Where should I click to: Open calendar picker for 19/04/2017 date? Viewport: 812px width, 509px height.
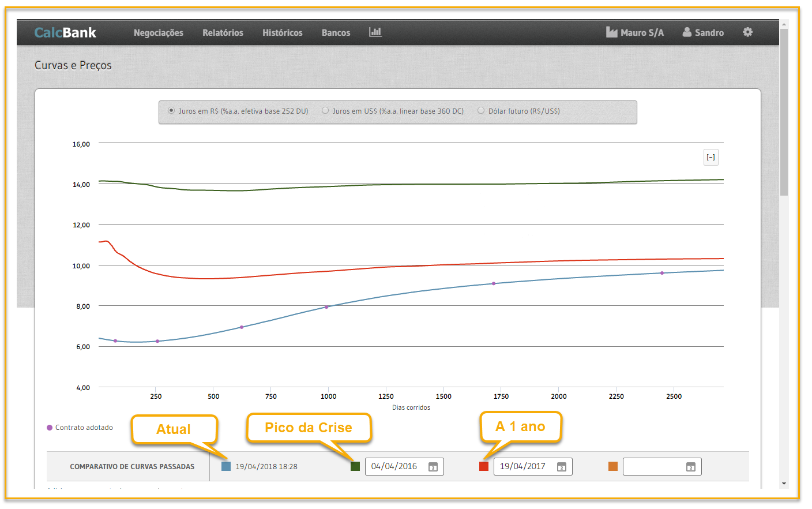coord(562,467)
